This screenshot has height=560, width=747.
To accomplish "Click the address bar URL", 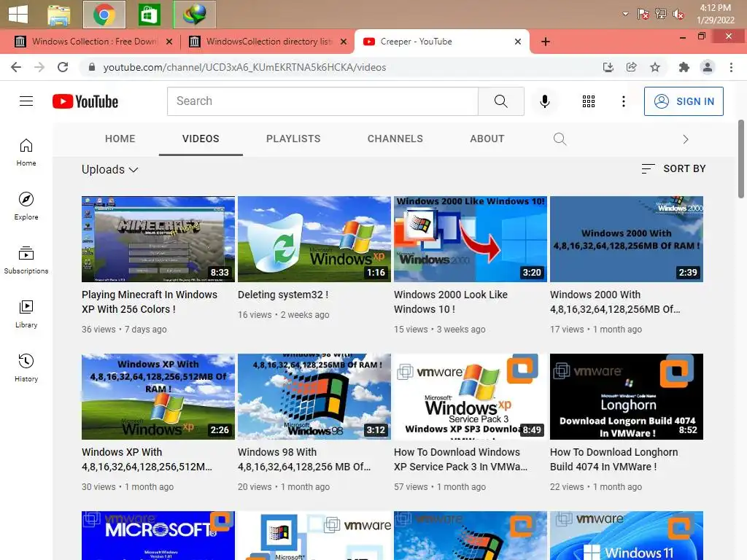I will click(244, 67).
